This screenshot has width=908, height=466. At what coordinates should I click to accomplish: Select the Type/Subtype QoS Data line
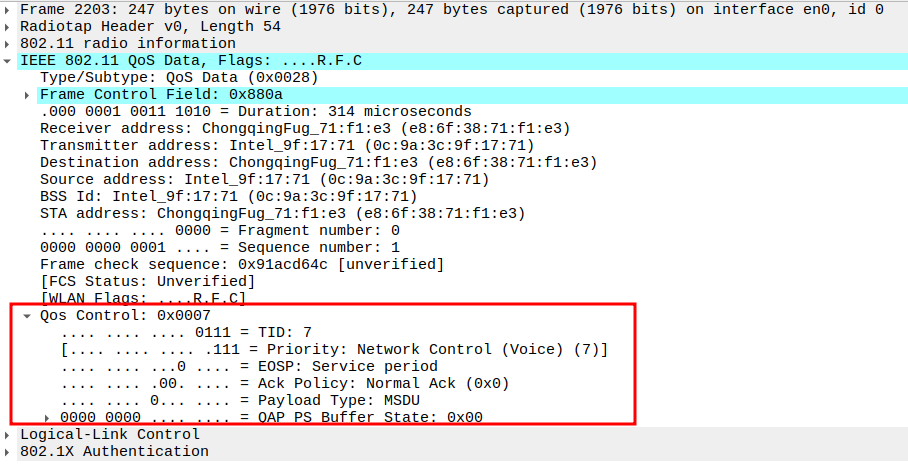click(x=178, y=77)
